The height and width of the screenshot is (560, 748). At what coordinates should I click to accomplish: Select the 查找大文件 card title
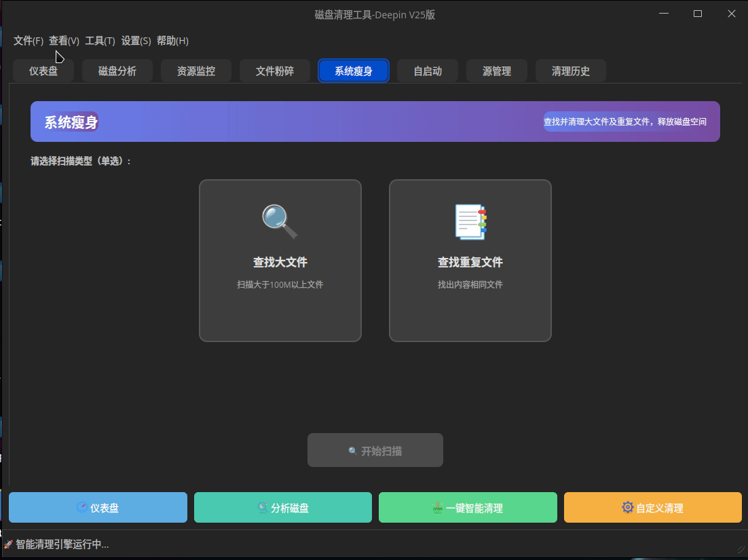(x=280, y=262)
